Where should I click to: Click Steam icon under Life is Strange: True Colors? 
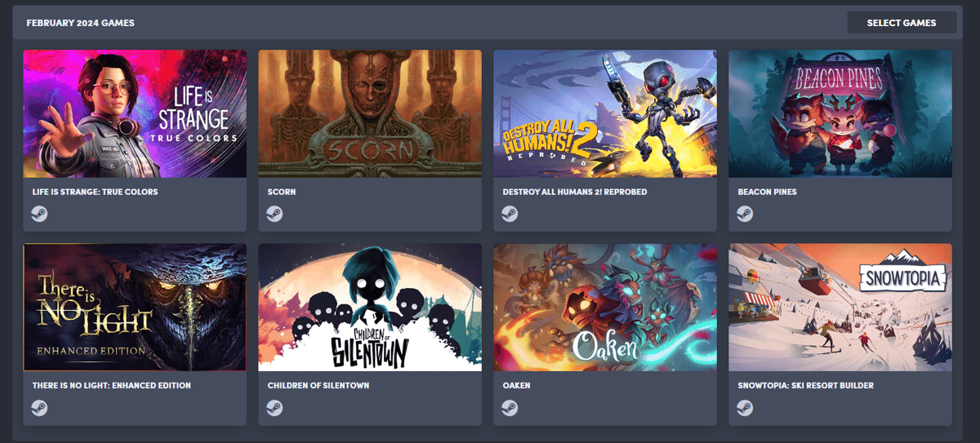pos(39,214)
